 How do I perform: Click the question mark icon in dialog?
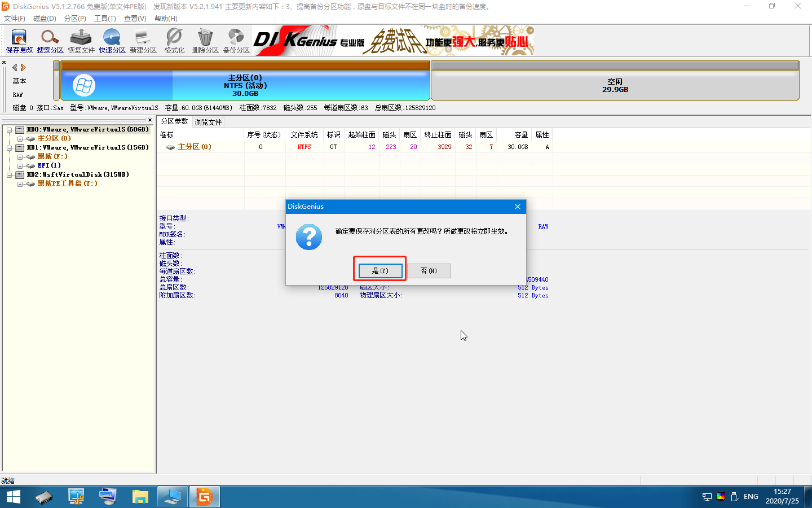tap(309, 237)
